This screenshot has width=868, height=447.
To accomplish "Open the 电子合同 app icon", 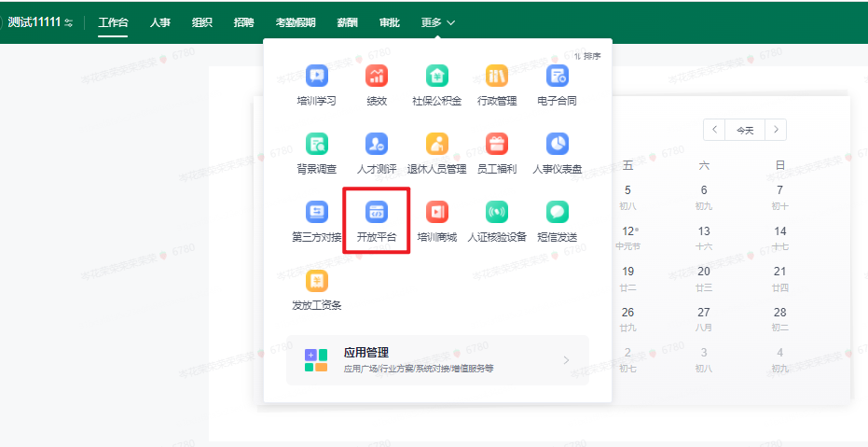I will pos(557,76).
